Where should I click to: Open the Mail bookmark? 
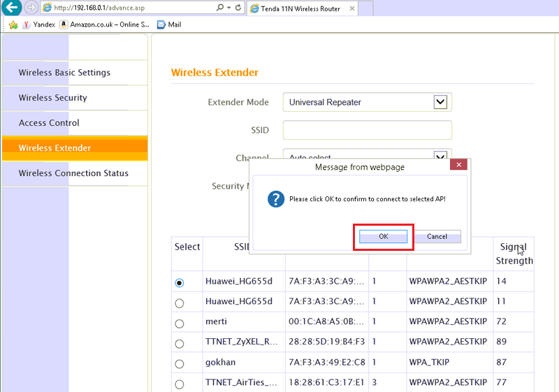point(169,24)
